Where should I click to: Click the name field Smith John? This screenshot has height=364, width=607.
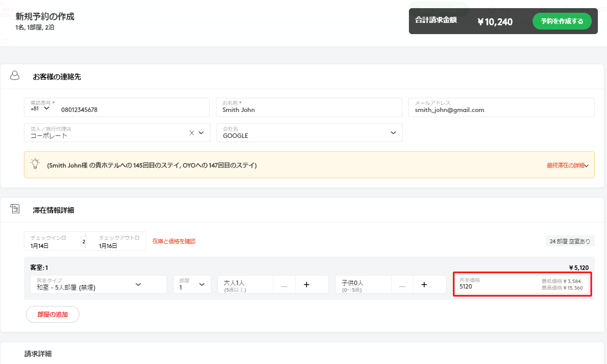coord(309,107)
